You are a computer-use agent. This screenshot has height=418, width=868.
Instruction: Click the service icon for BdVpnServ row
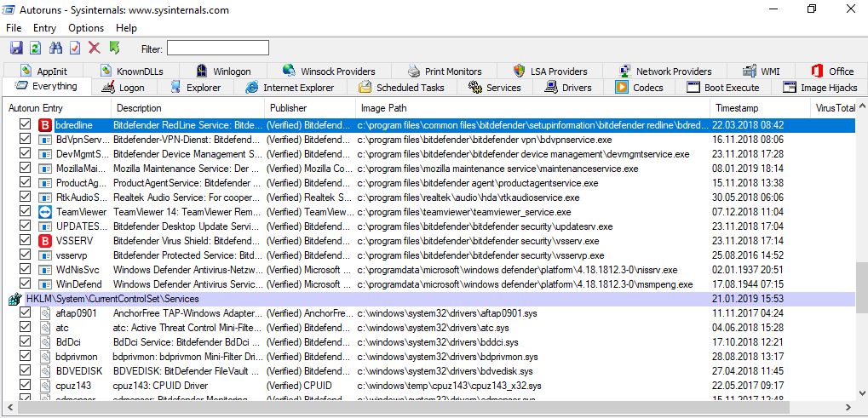tap(45, 140)
